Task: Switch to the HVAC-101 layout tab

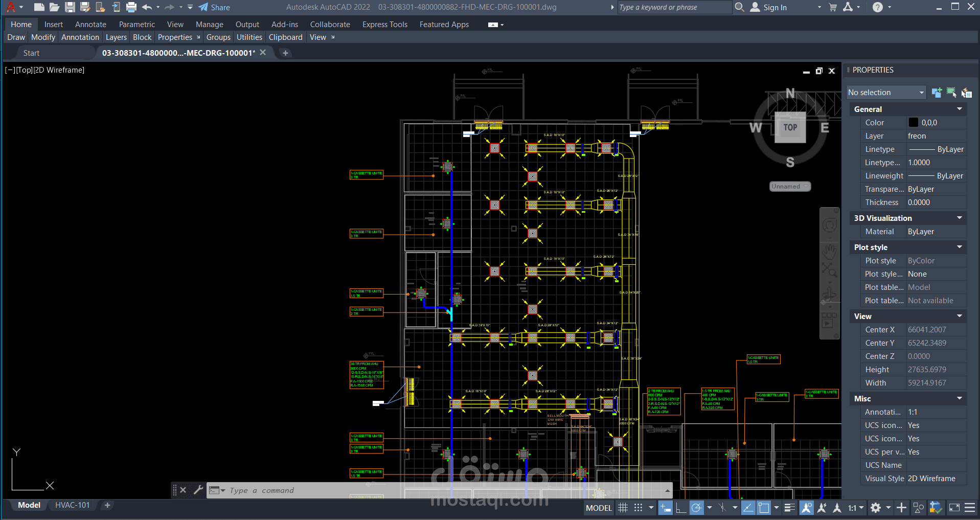Action: [73, 505]
